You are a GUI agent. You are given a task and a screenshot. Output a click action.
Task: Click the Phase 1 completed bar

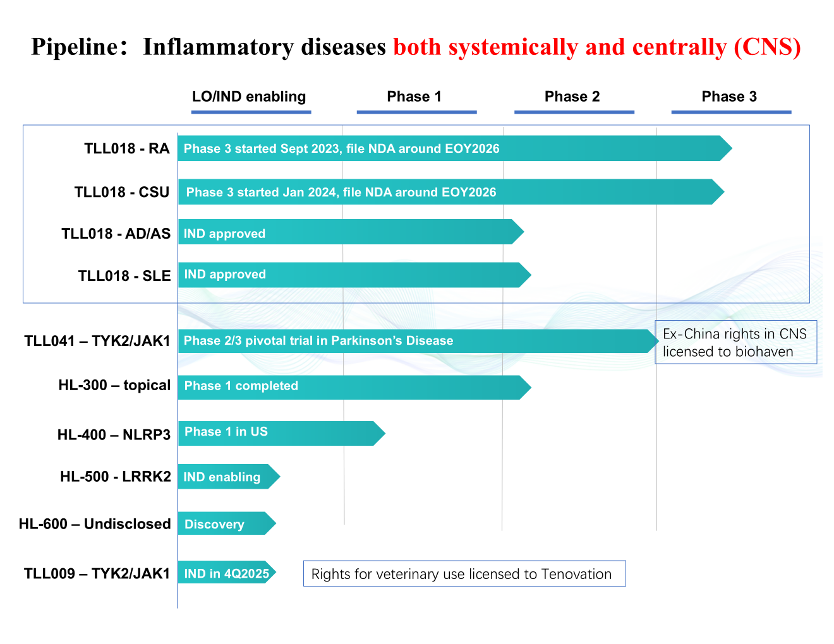[x=351, y=386]
